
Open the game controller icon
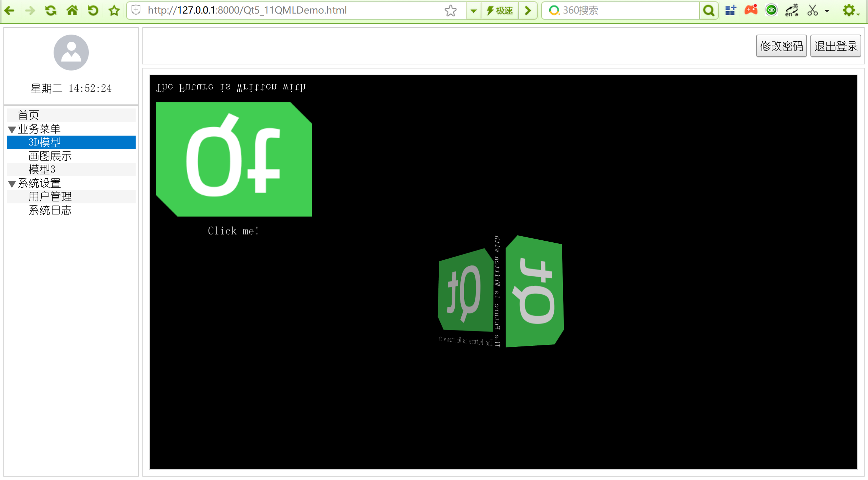pos(751,11)
